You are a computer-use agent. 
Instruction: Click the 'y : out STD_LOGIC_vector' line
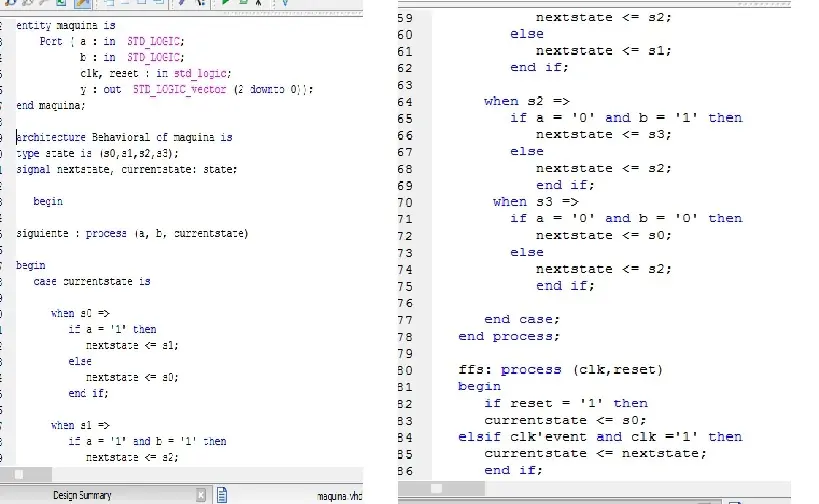pyautogui.click(x=196, y=89)
